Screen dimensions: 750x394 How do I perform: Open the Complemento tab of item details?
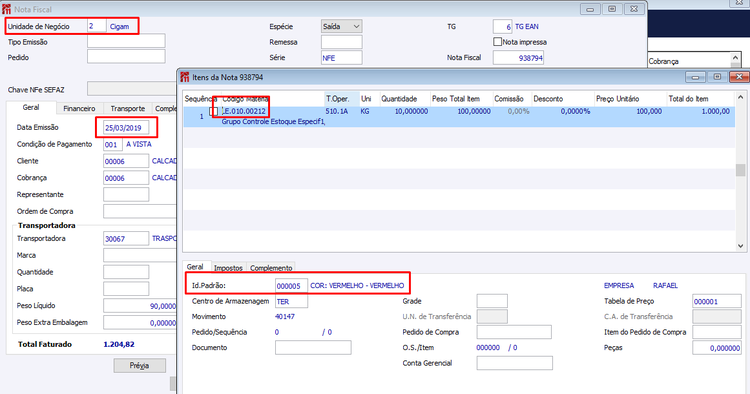[x=271, y=268]
